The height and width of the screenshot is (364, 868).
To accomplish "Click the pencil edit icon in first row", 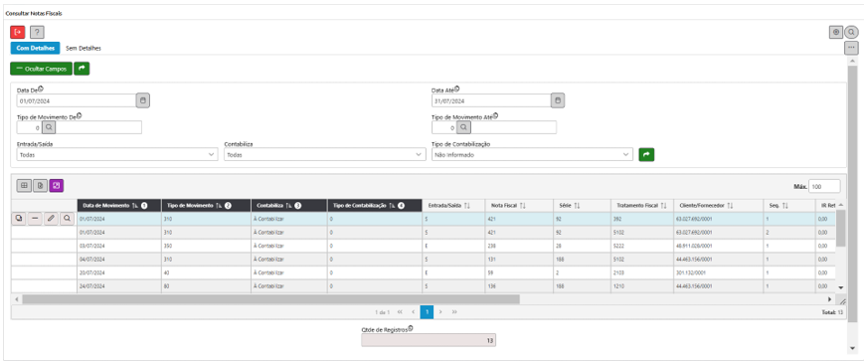I will point(51,219).
